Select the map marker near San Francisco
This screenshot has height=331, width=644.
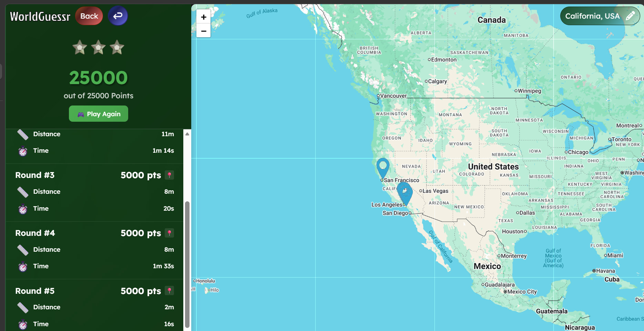coord(383,167)
